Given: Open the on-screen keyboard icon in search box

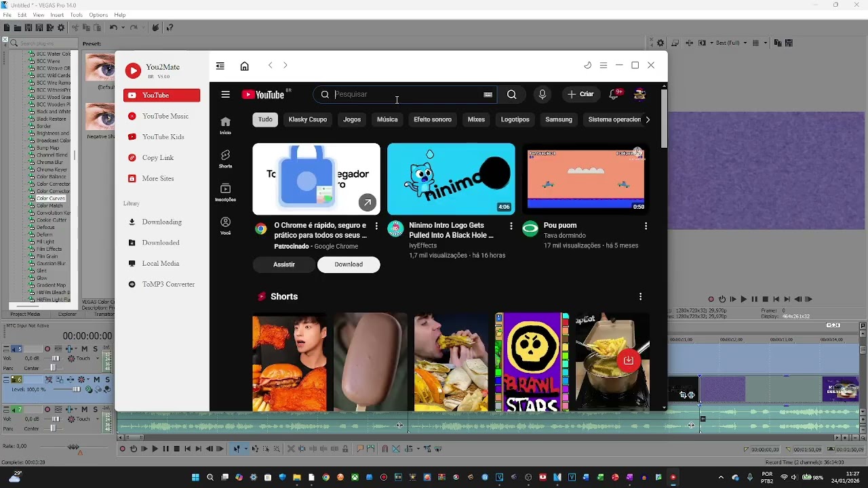Looking at the screenshot, I should click(488, 95).
